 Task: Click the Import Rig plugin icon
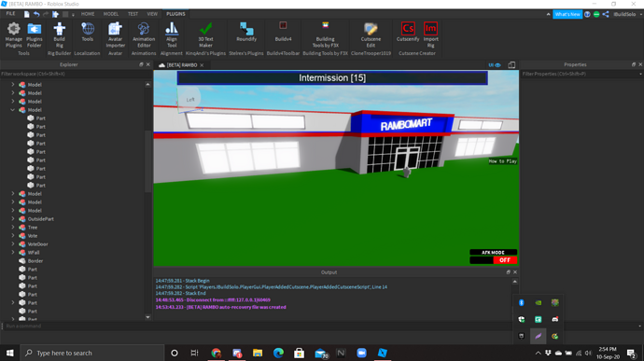pos(430,35)
